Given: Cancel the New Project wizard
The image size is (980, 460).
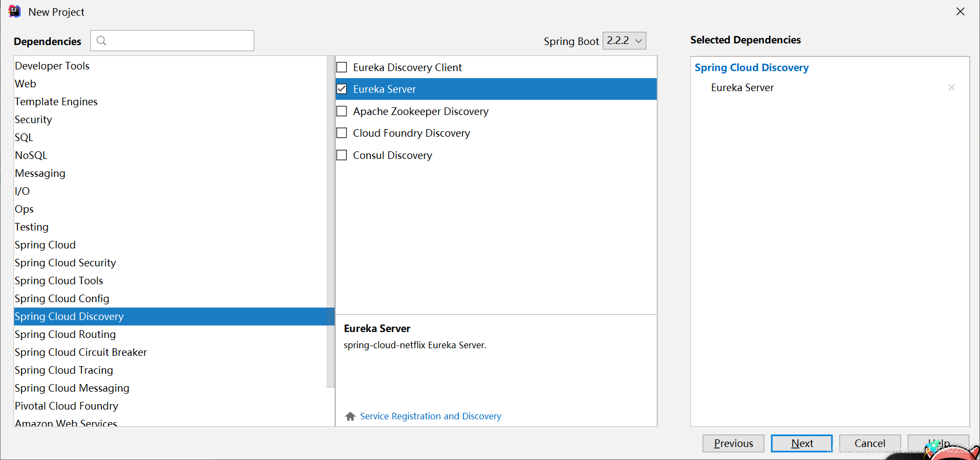Looking at the screenshot, I should click(870, 443).
